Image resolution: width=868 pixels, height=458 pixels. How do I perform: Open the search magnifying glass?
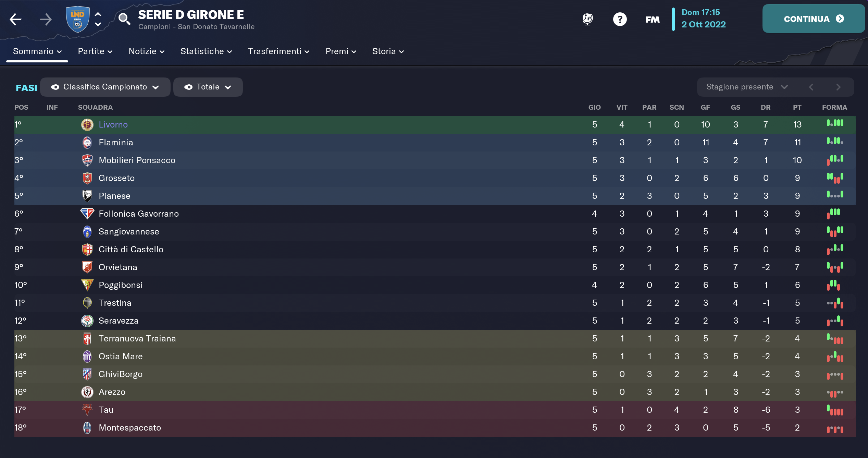124,19
